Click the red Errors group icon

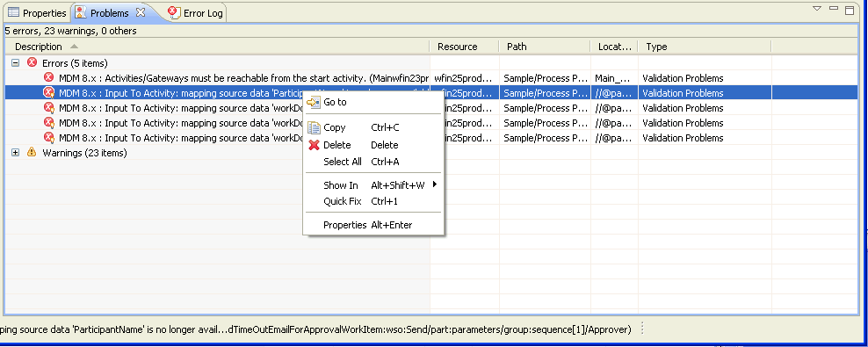tap(32, 62)
